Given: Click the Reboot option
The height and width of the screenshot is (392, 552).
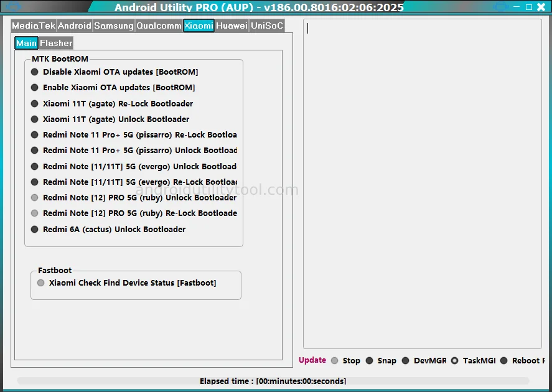Looking at the screenshot, I should tap(522, 360).
